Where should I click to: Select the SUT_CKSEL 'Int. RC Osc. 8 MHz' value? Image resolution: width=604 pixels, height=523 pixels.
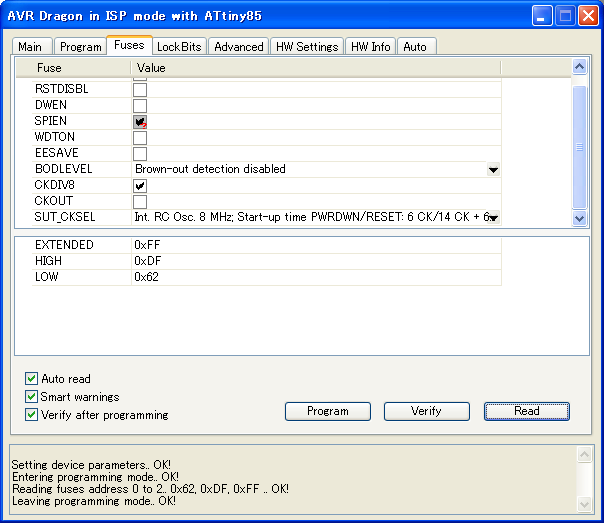tap(311, 217)
